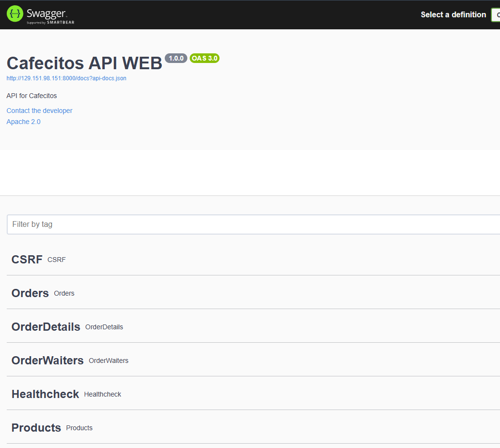Click the Supported by SmartBear text
The width and height of the screenshot is (500, 448).
pos(50,22)
